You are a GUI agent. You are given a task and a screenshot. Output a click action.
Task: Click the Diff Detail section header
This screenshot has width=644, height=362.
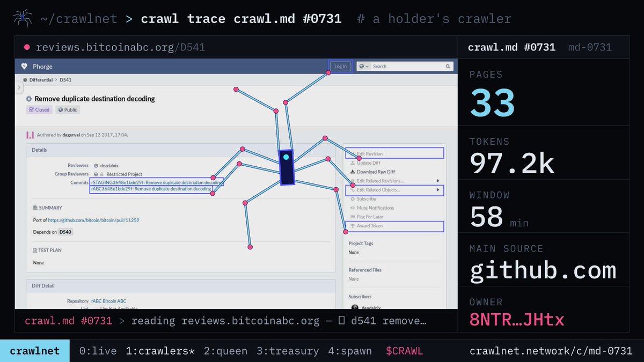(x=43, y=286)
